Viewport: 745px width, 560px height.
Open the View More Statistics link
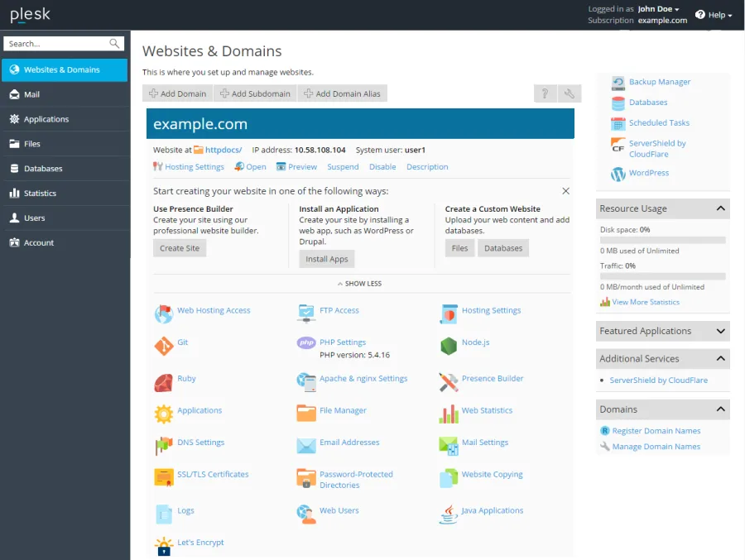click(646, 303)
